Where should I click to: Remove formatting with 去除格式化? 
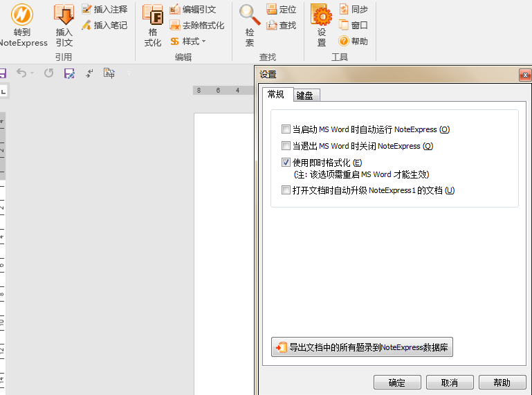[196, 25]
